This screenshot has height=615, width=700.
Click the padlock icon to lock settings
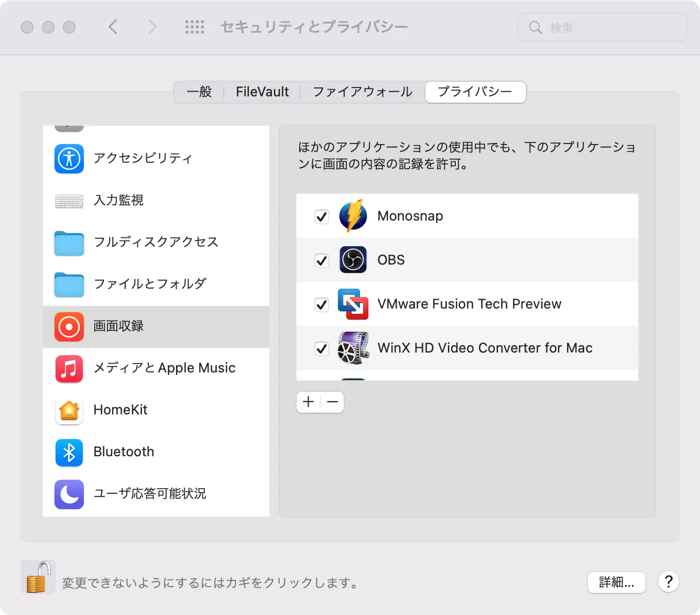coord(38,577)
